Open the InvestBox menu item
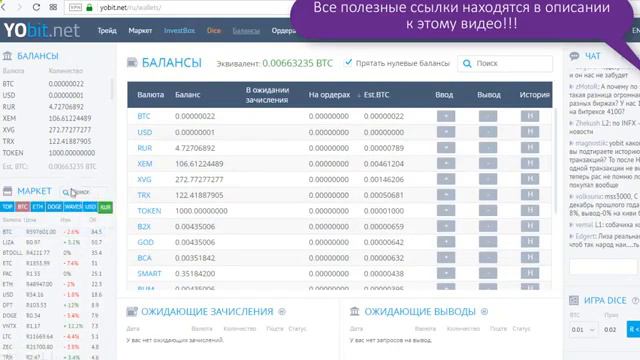The width and height of the screenshot is (640, 360). 179,31
